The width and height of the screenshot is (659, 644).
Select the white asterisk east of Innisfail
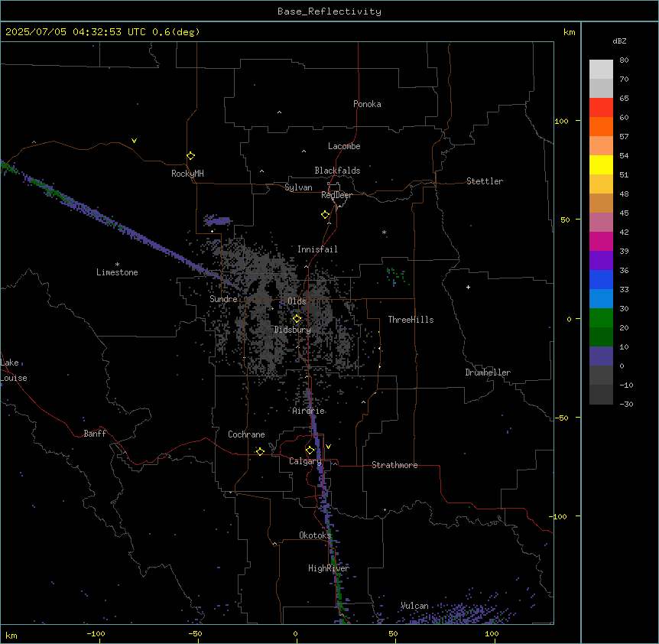coord(384,232)
